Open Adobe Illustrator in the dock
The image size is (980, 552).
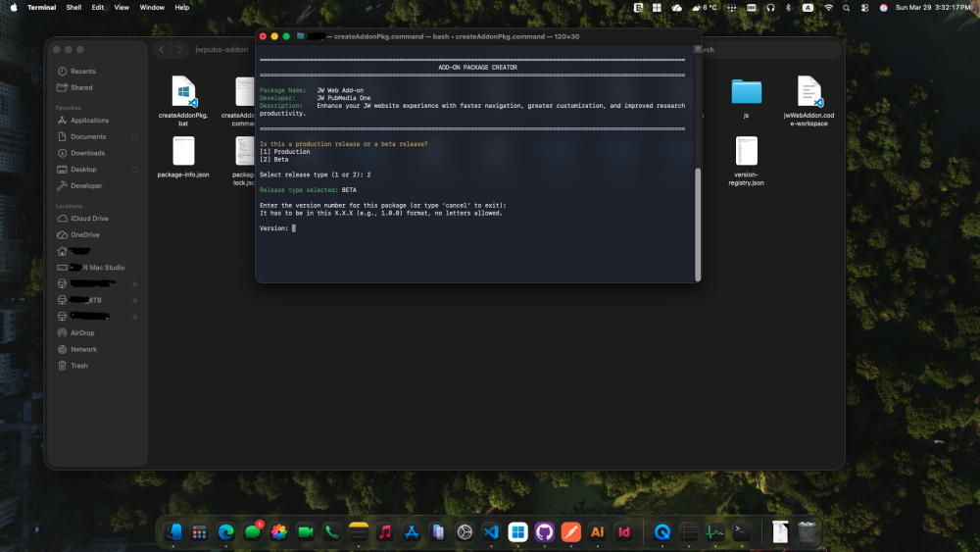pyautogui.click(x=597, y=531)
